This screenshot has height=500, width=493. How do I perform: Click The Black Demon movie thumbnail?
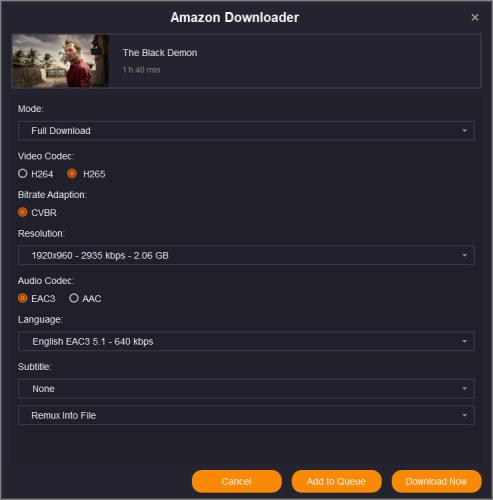60,61
